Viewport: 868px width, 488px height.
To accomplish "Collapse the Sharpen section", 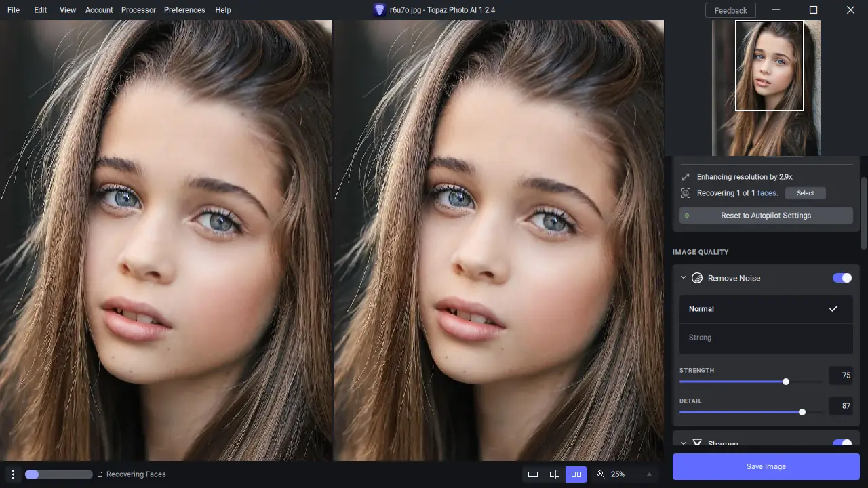I will 684,444.
